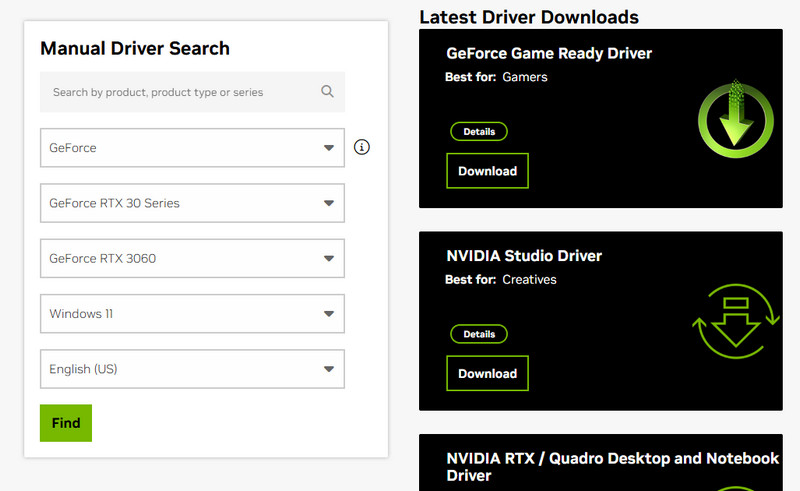Open the GeForce RTX 30 Series dropdown
Viewport: 800px width, 491px height.
[192, 203]
